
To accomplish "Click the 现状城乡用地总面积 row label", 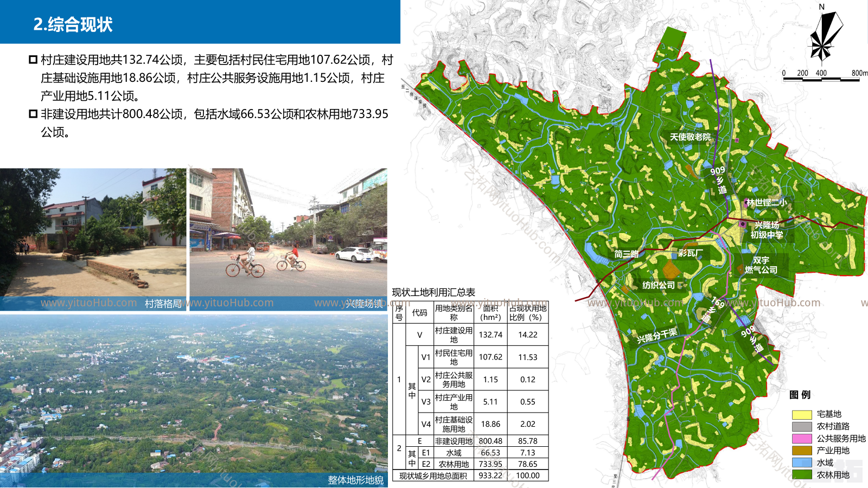I will coord(433,476).
